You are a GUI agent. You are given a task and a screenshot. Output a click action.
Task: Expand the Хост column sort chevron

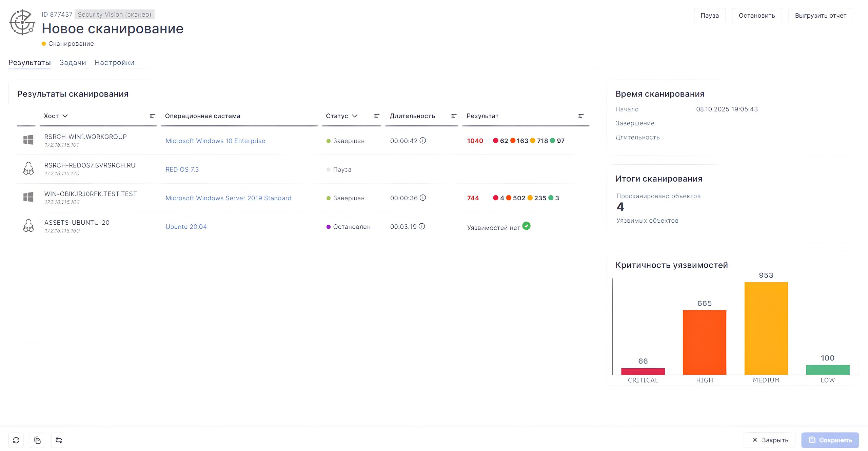point(65,116)
